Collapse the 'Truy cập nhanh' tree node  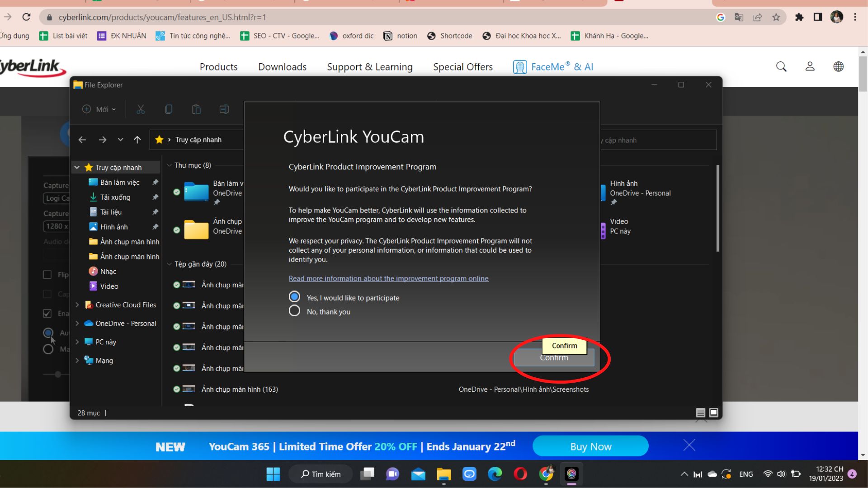(x=77, y=167)
